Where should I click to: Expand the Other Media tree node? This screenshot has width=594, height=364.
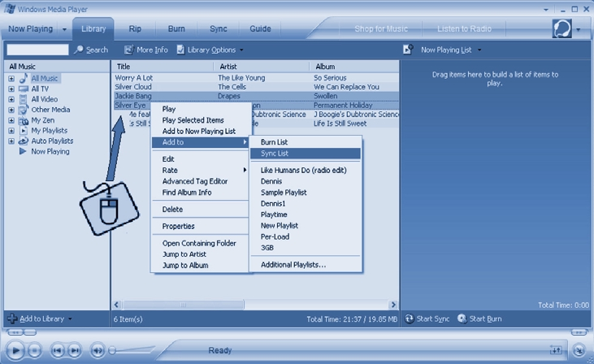point(11,110)
